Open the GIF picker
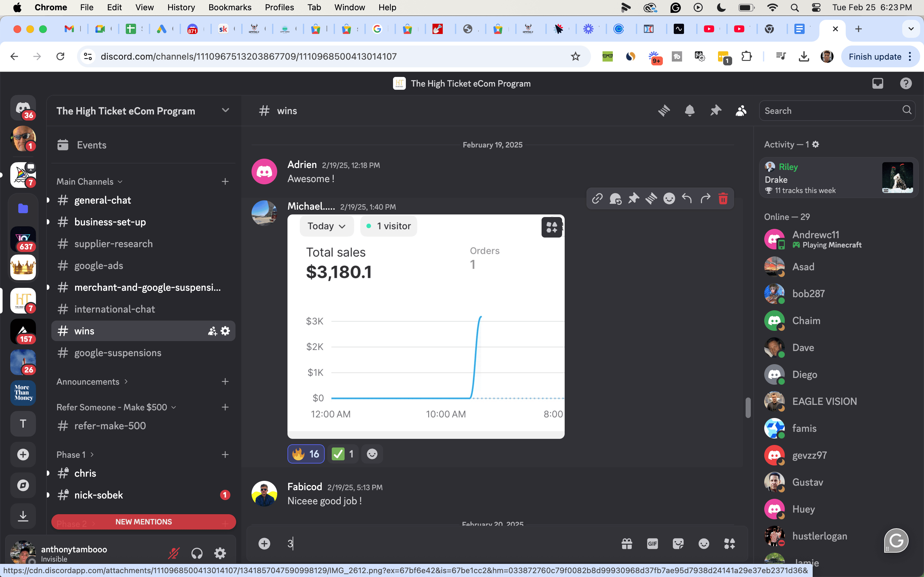Viewport: 924px width, 577px height. click(652, 543)
